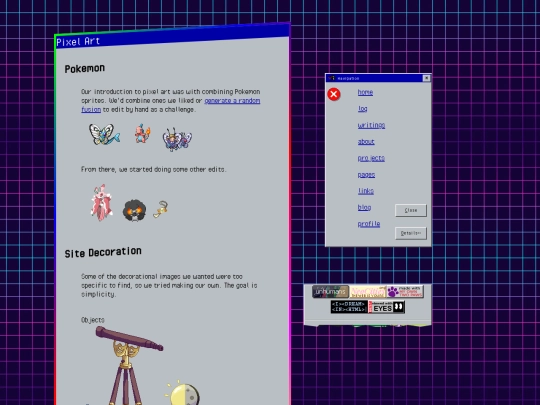Click the black fluffy orange-eyed sprite

pos(134,210)
